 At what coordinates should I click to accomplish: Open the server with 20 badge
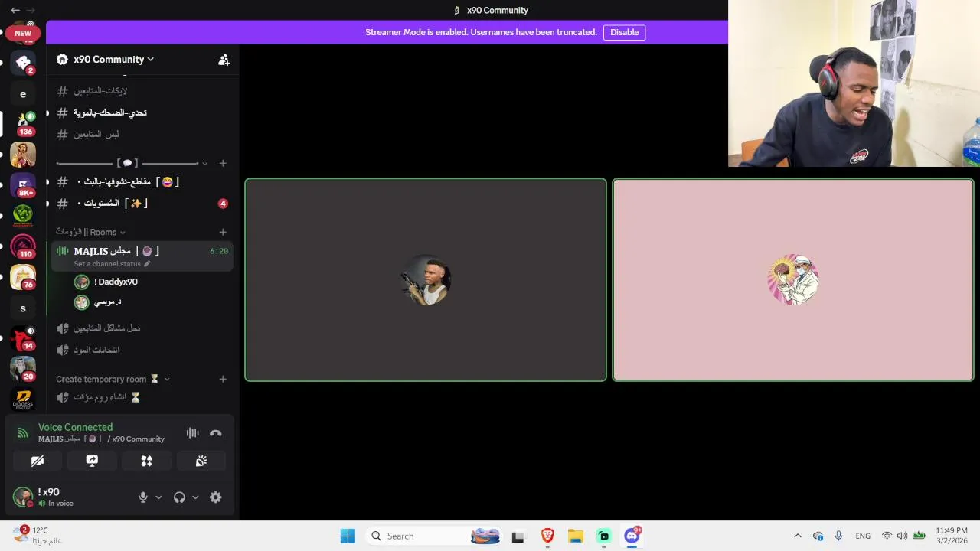23,369
